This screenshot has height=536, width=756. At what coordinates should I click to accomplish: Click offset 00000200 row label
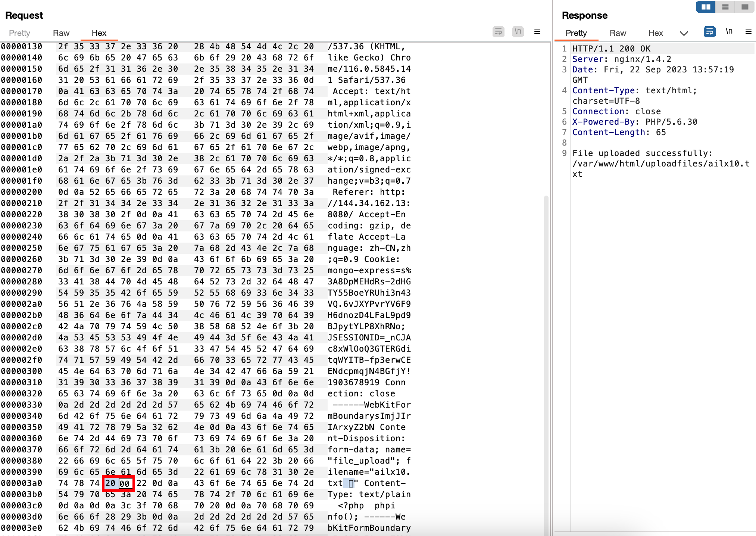pos(22,192)
